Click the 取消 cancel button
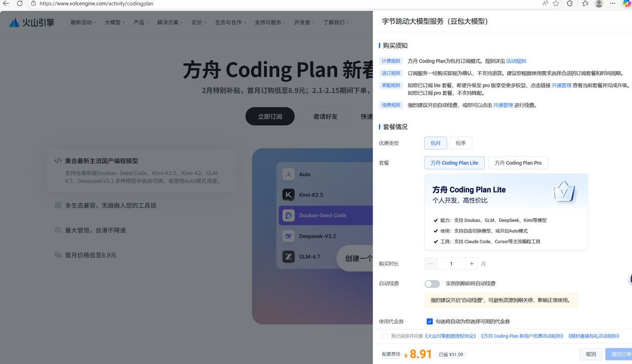This screenshot has height=364, width=632. pos(591,354)
